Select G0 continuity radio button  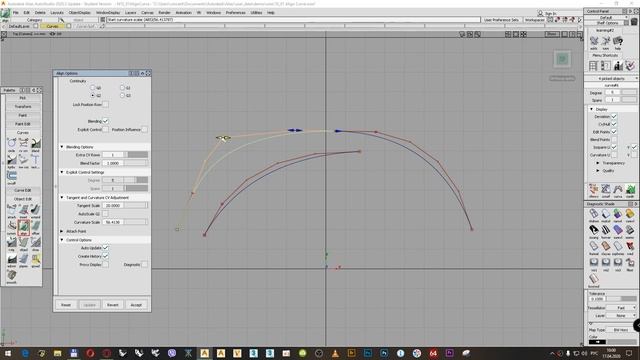coord(93,88)
